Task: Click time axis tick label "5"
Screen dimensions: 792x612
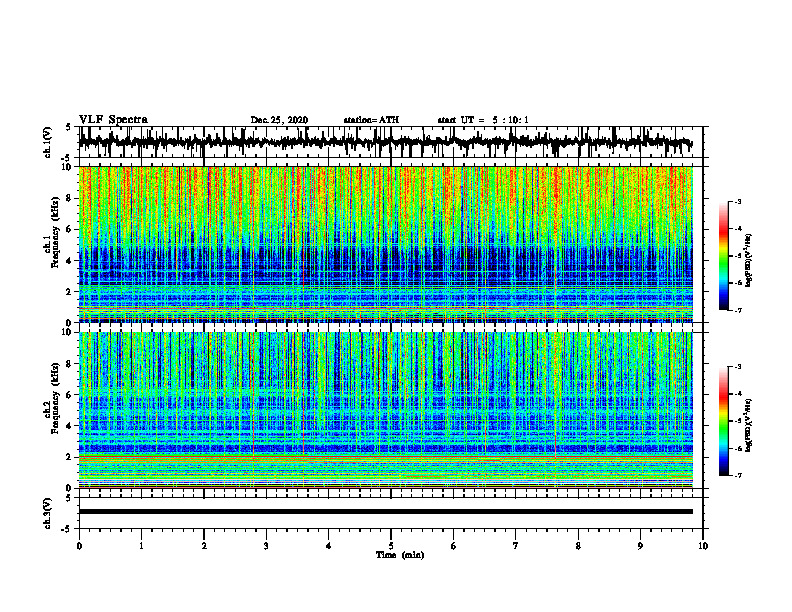Action: pos(391,546)
